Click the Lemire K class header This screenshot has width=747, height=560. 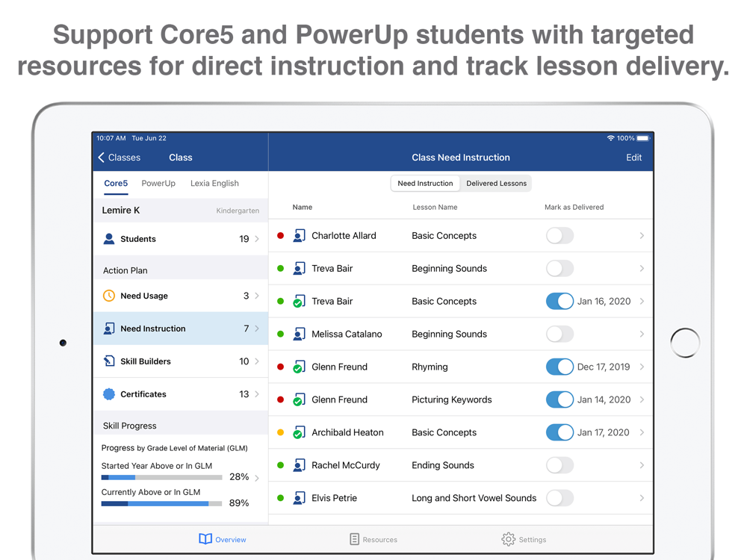[181, 211]
